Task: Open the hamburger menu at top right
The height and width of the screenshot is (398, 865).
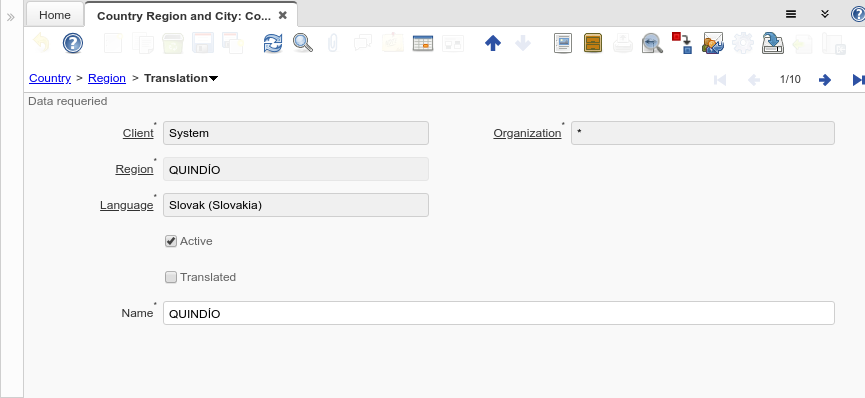Action: tap(791, 14)
